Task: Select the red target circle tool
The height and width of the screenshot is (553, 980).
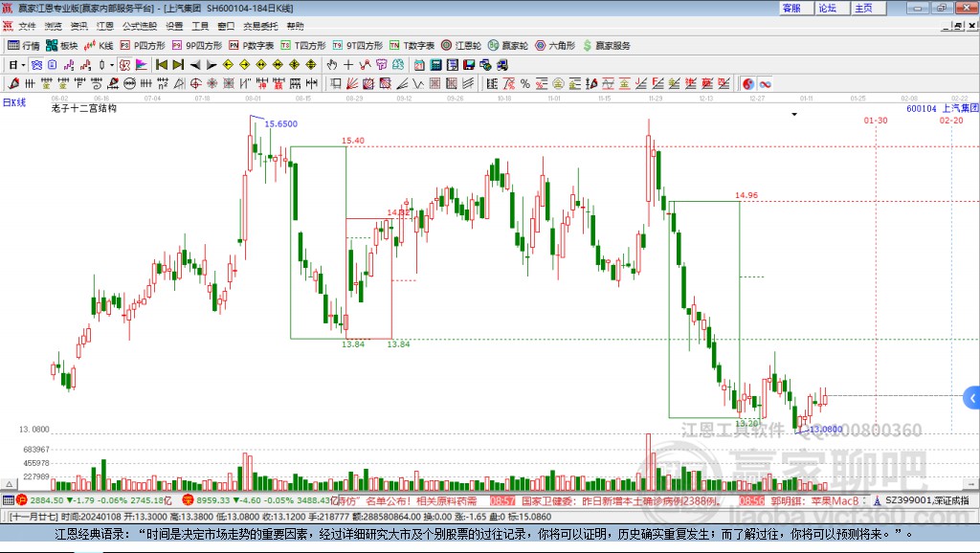Action: [195, 84]
